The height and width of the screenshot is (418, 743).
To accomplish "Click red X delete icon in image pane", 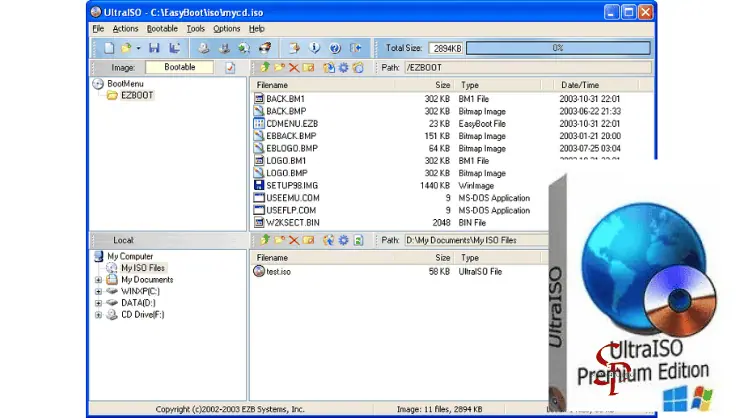I will 293,67.
